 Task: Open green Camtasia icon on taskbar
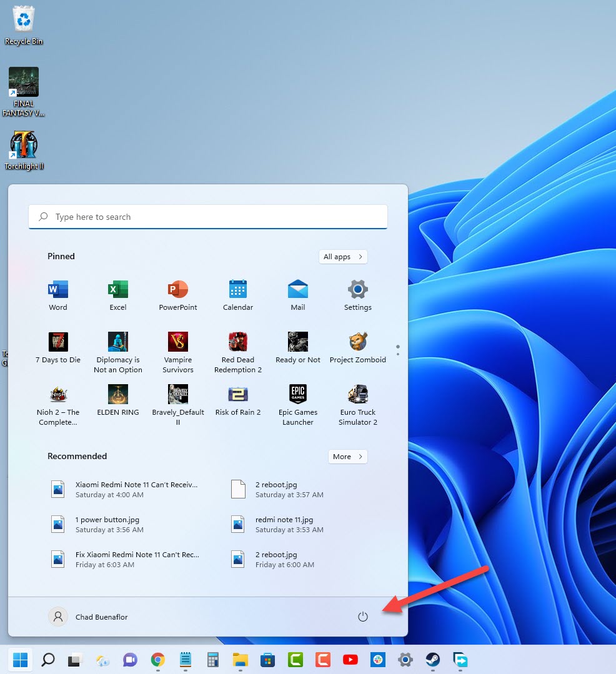[x=296, y=660]
